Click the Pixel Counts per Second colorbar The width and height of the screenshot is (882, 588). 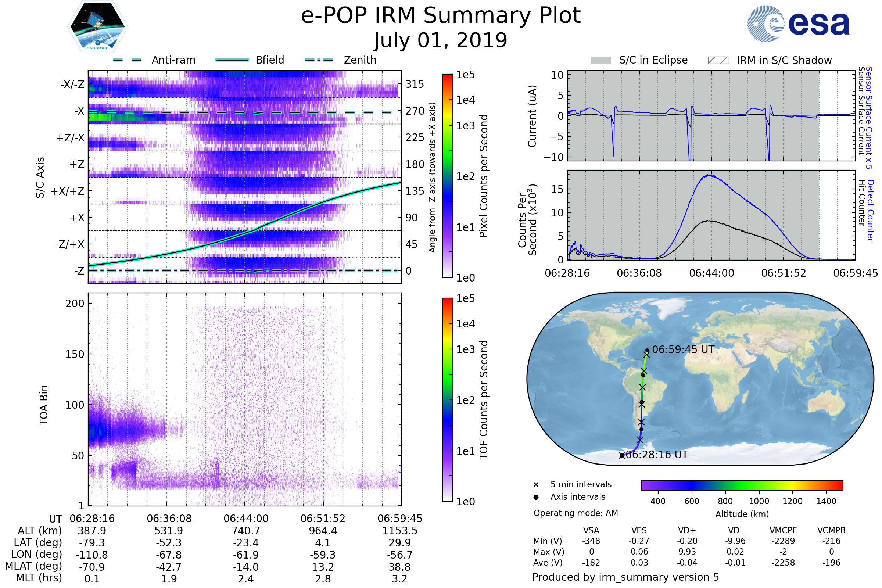coord(447,176)
